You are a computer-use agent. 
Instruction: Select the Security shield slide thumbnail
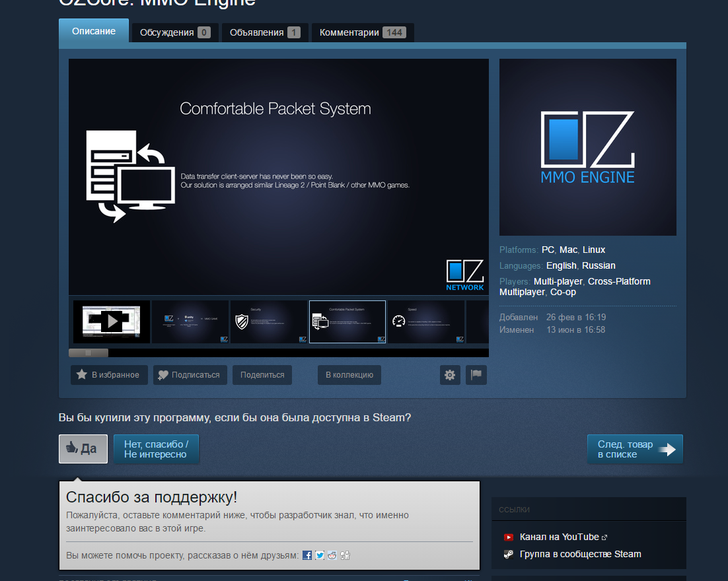click(x=269, y=322)
